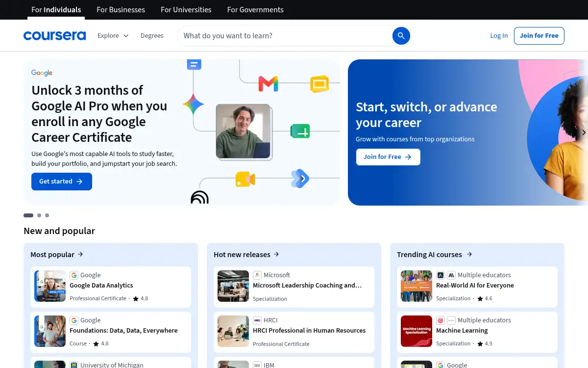588x368 pixels.
Task: Click the man's video portrait in the banner
Action: 243,131
